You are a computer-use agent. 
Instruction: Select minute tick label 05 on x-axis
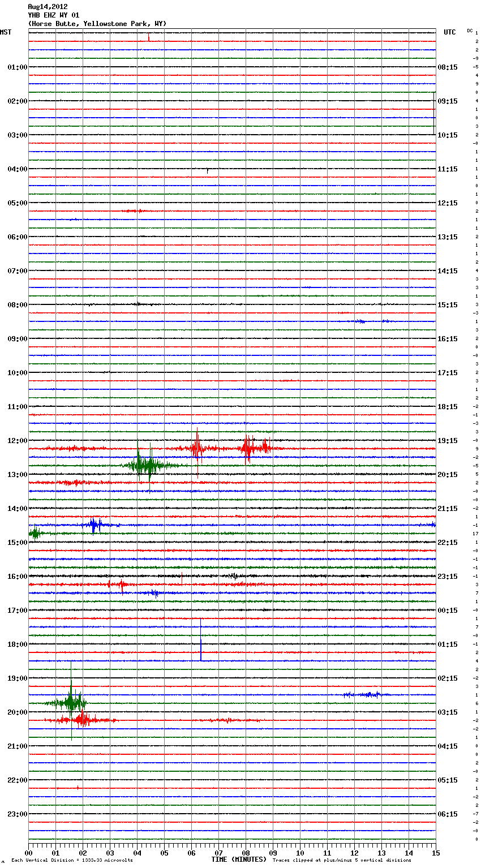coord(164,853)
